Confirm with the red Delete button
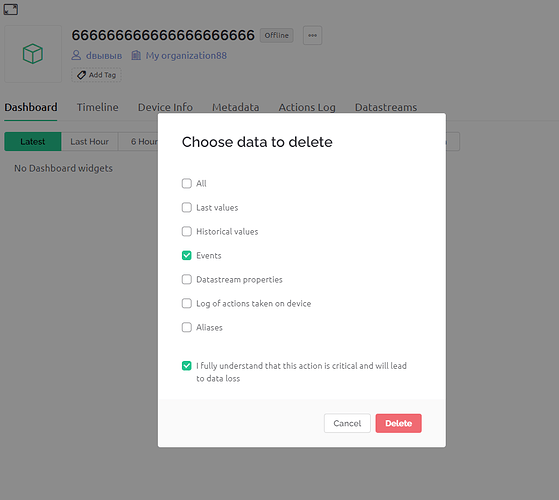559x500 pixels. click(399, 423)
